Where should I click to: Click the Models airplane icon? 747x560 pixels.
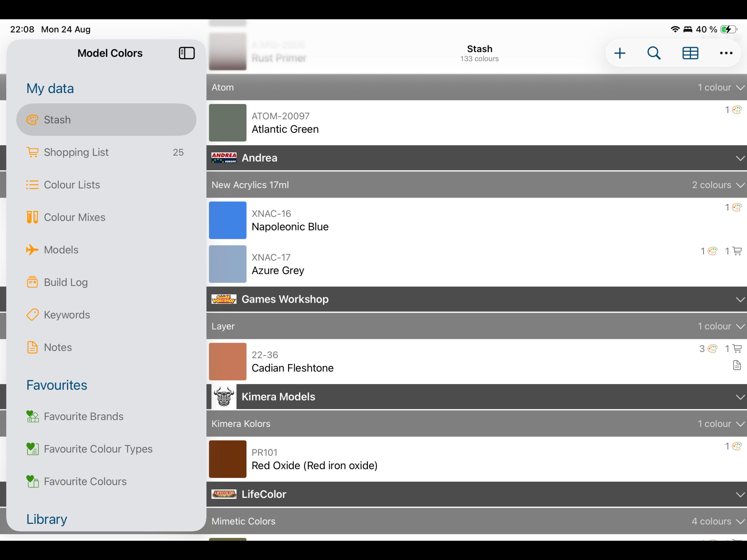32,250
